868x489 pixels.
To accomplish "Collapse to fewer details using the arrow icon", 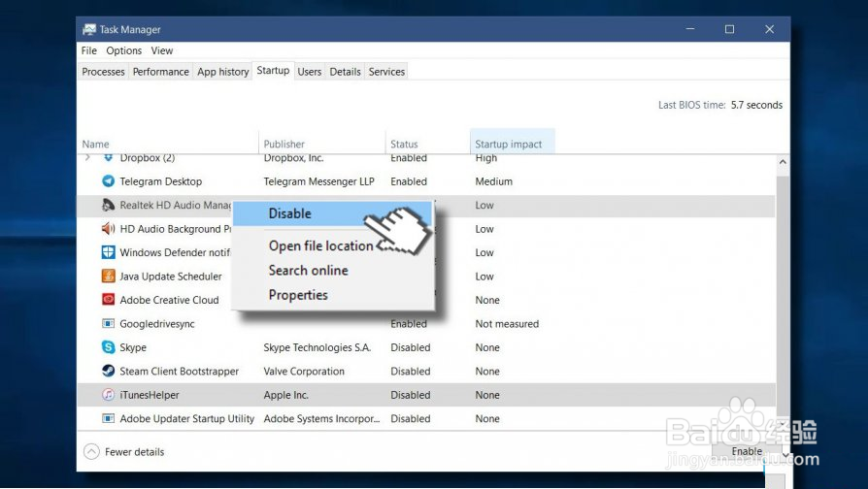I will (x=91, y=452).
